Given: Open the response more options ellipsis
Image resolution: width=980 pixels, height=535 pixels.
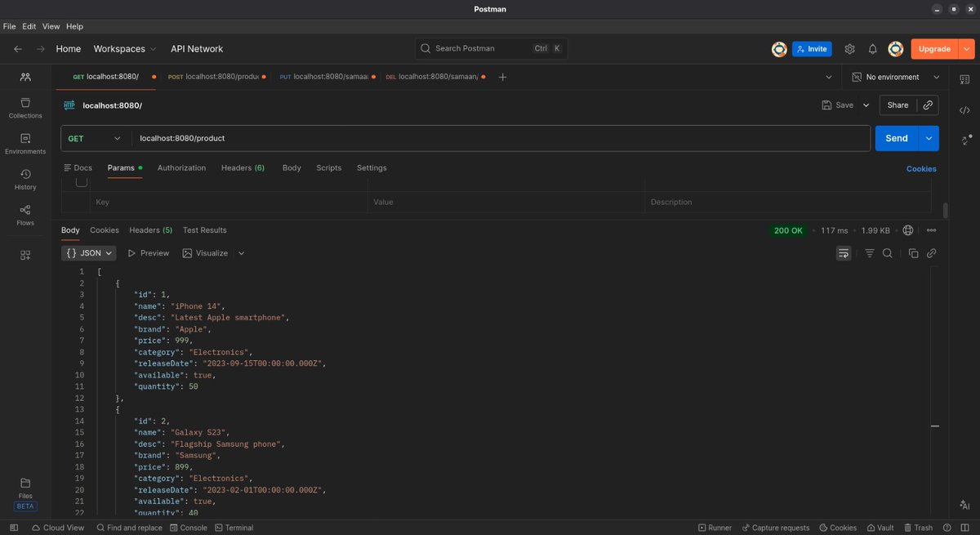Looking at the screenshot, I should coord(931,230).
